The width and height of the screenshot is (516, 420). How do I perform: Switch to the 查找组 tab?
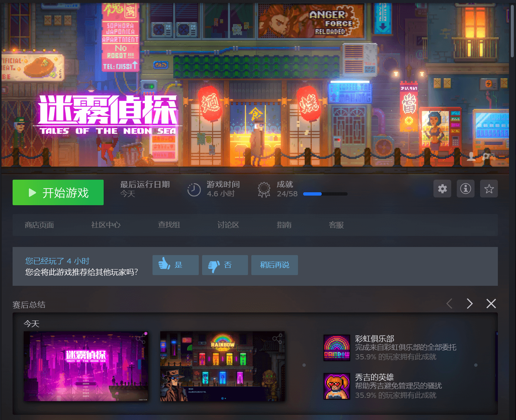169,225
